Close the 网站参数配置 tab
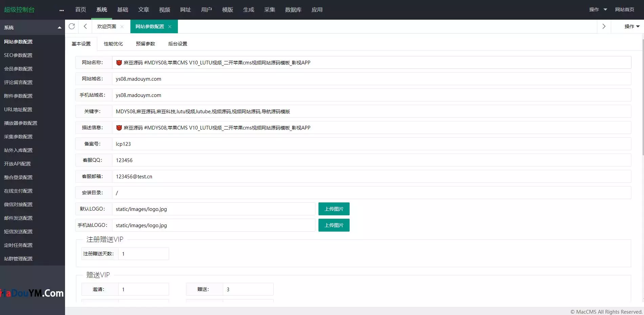644x315 pixels. click(170, 26)
